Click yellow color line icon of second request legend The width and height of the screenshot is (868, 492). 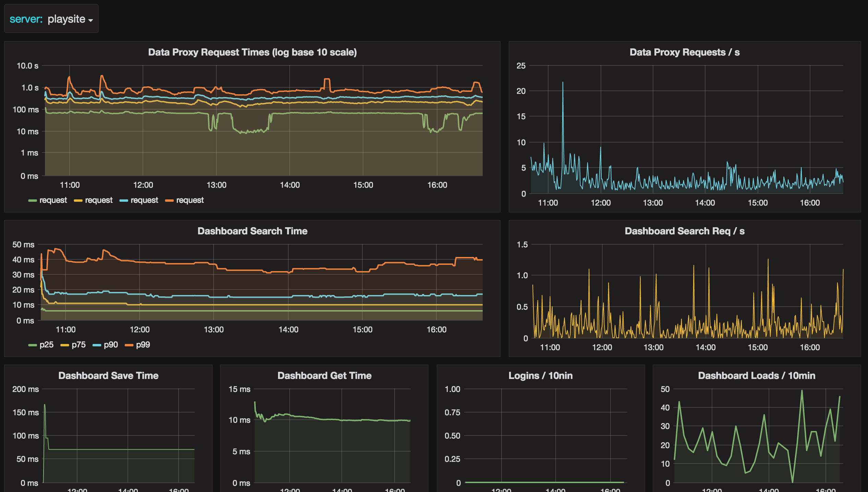coord(78,200)
